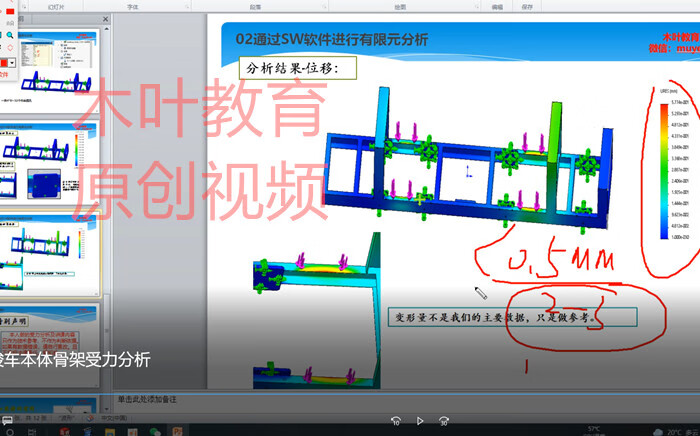Pick the red color swatch in annotation toolbar
Image resolution: width=700 pixels, height=436 pixels.
(x=3, y=62)
